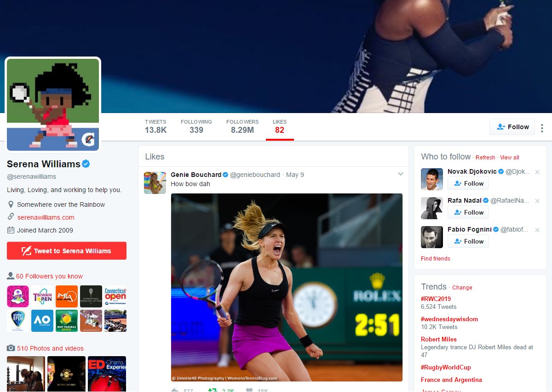Viewport: 552px width, 392px height.
Task: Open the #wednesdaywisdom trend
Action: (x=449, y=319)
